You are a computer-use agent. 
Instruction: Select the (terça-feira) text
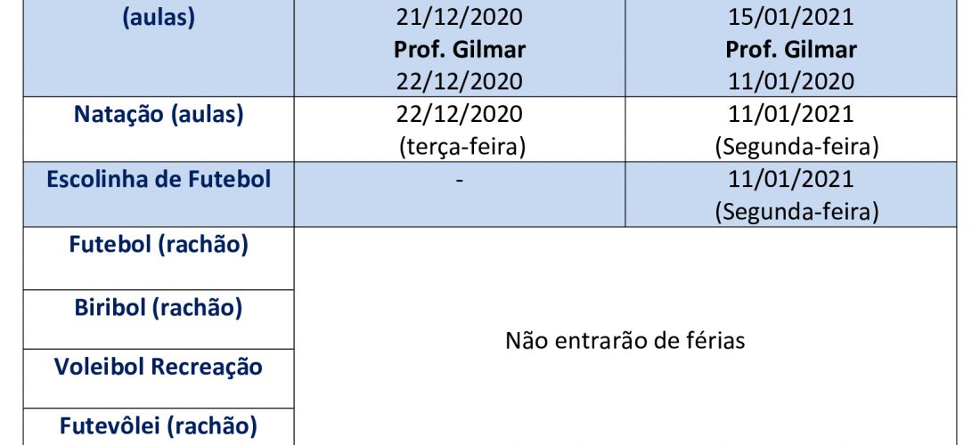coord(461,147)
